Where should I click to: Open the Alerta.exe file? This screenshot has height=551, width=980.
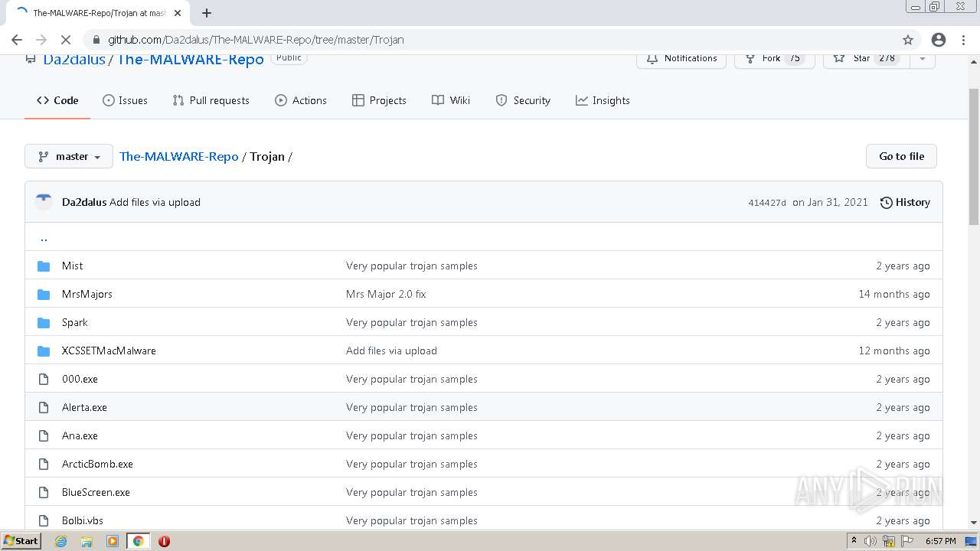(x=84, y=408)
